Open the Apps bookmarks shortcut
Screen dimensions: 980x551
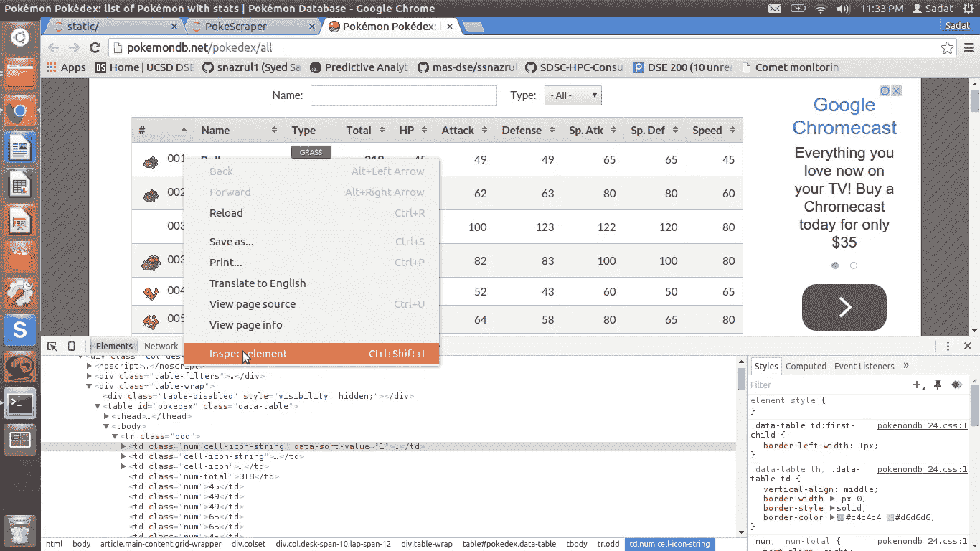coord(66,67)
